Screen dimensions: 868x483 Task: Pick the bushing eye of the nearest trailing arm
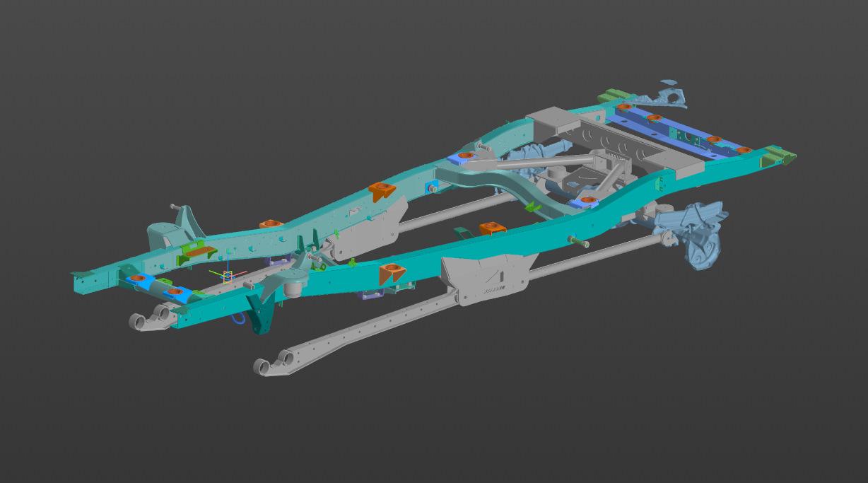tap(266, 366)
